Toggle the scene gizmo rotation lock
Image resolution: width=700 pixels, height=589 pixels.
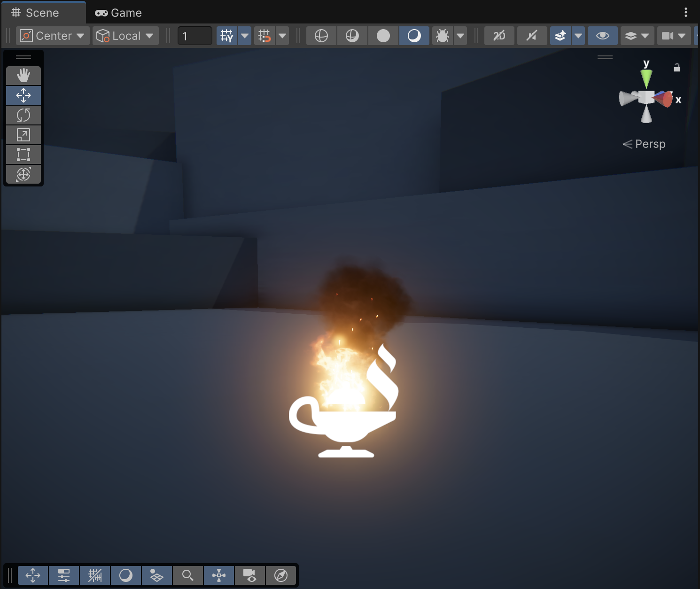click(x=677, y=68)
